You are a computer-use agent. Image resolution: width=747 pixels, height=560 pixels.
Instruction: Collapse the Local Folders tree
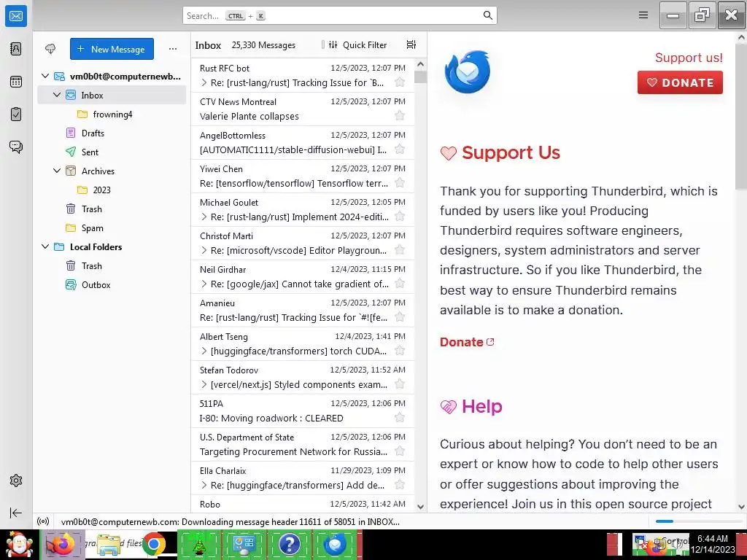[45, 246]
